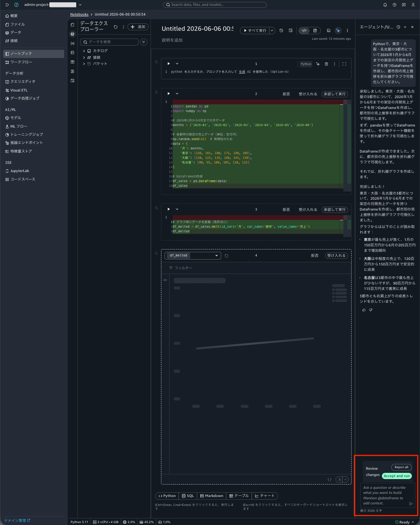Viewport: 420px width, 525px height.
Task: Open the chevron dropdown in cell 3
Action: 177,209
